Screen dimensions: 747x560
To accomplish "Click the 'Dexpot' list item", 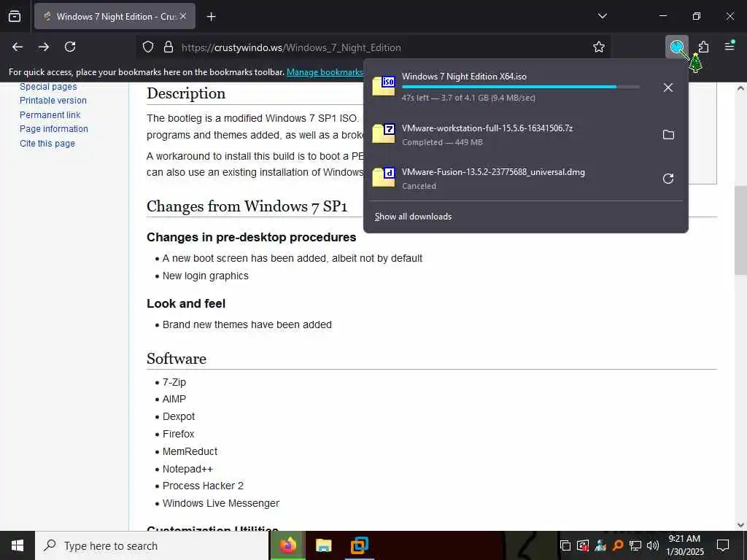I will (x=179, y=416).
